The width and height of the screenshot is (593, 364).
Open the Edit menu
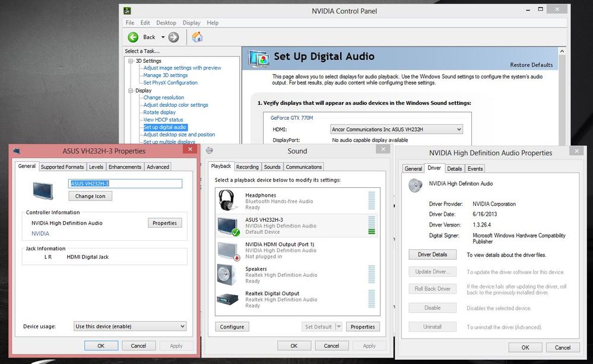point(145,23)
